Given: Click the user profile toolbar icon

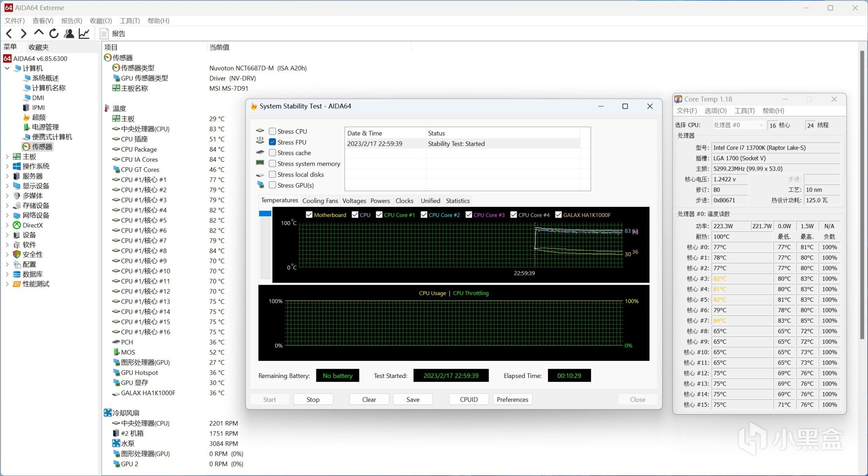Looking at the screenshot, I should pyautogui.click(x=69, y=34).
